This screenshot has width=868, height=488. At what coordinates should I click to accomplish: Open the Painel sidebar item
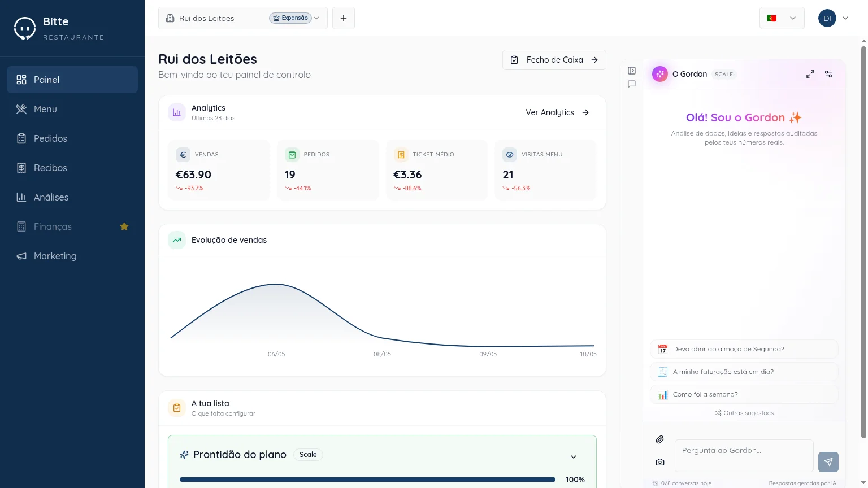tap(72, 80)
